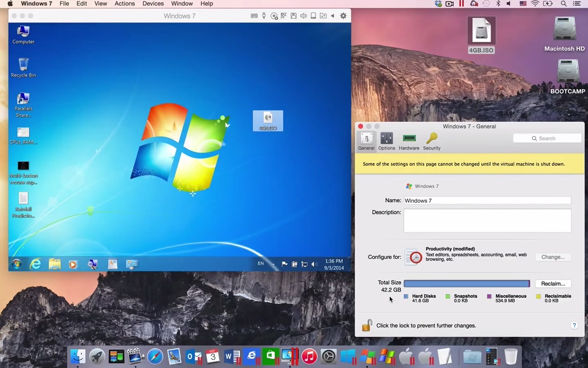
Task: Click the blue Hard Disks legend swatch
Action: pyautogui.click(x=406, y=296)
